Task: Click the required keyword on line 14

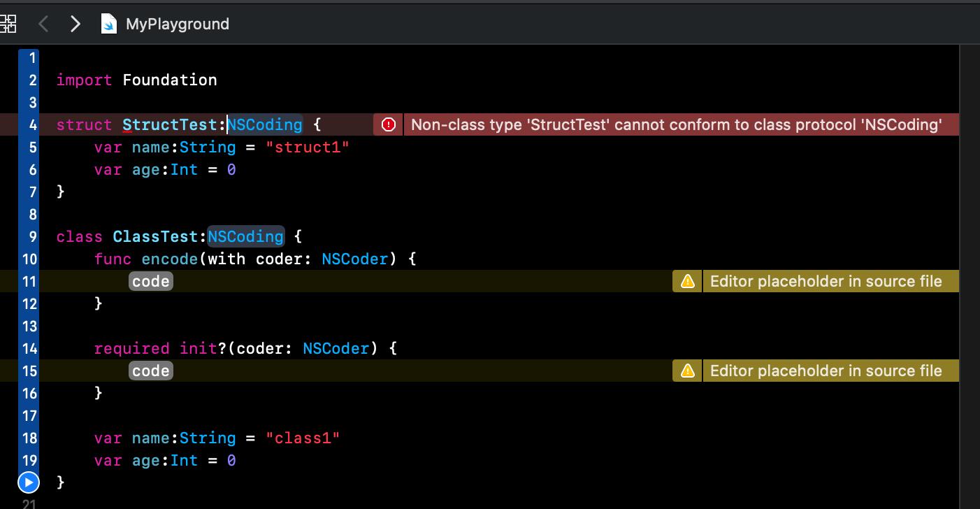Action: tap(132, 348)
